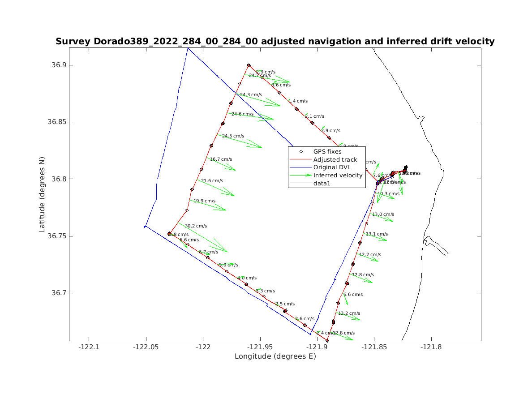Click the data1 line sample in legend
The height and width of the screenshot is (403, 532).
pos(301,184)
